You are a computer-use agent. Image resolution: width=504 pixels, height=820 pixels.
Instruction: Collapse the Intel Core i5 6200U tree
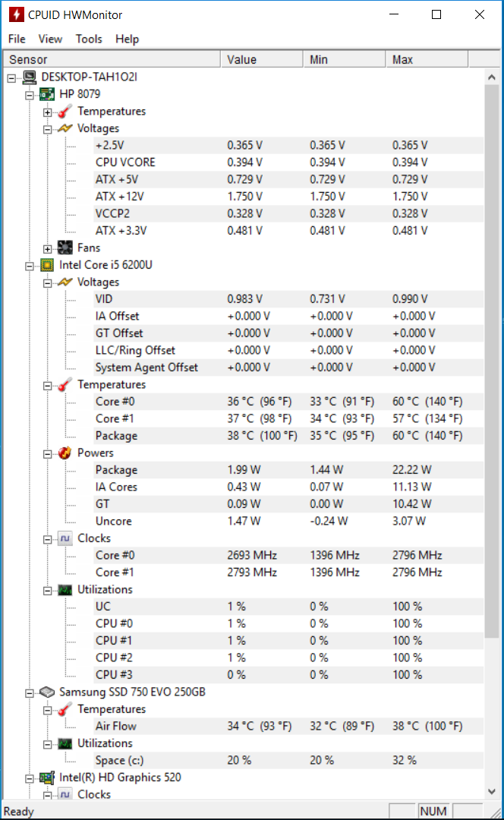[30, 266]
